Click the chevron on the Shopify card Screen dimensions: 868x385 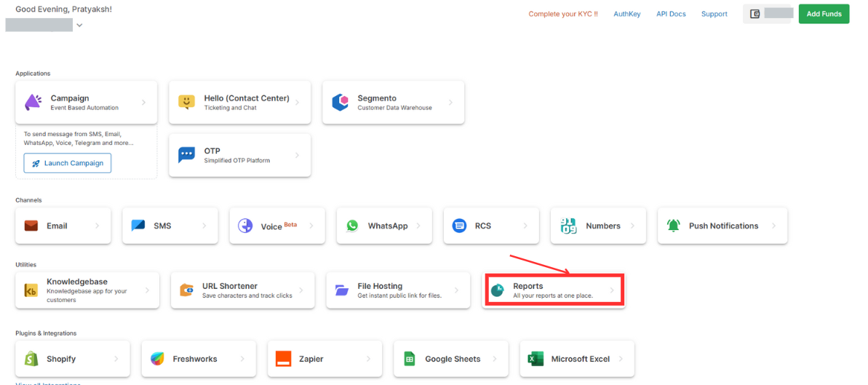(116, 359)
